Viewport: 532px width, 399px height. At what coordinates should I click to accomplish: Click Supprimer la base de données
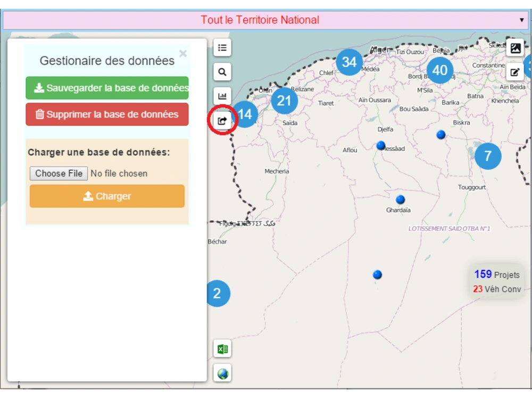[x=107, y=114]
